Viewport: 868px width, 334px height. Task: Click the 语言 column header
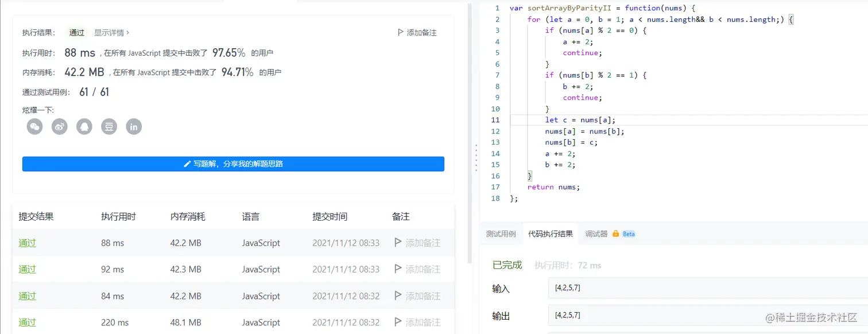click(251, 217)
